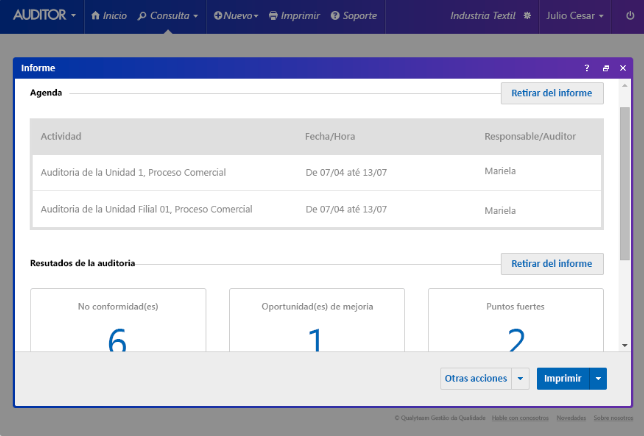Open the Novedades footer link
The image size is (644, 436).
(x=571, y=418)
